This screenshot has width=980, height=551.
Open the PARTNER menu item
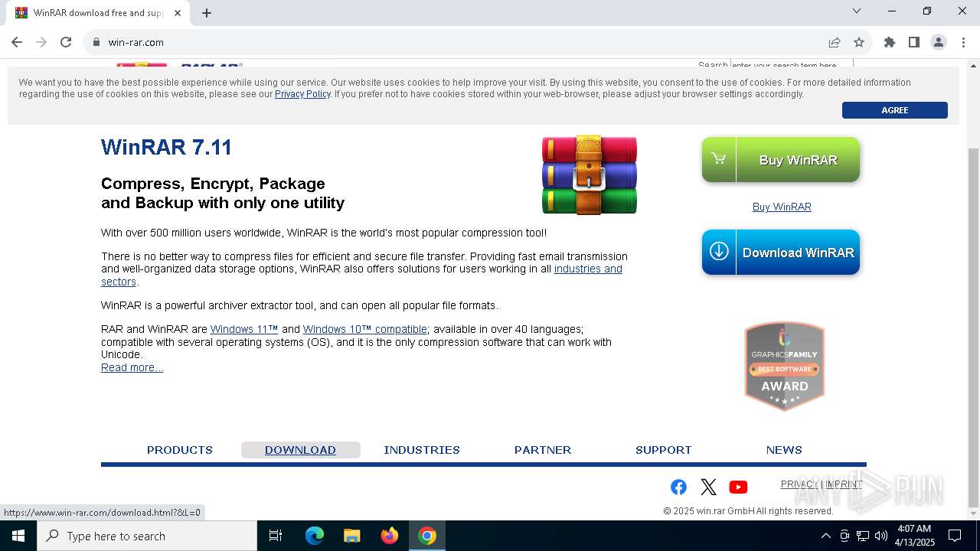coord(543,450)
